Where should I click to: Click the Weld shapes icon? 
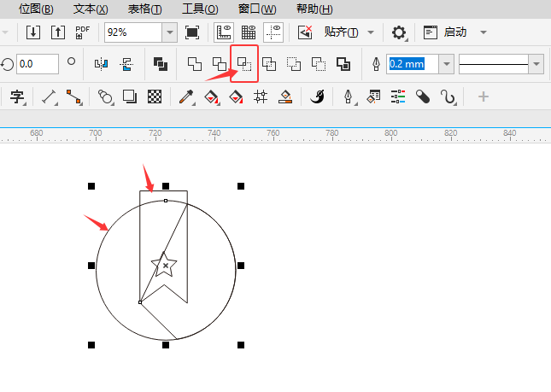[195, 64]
